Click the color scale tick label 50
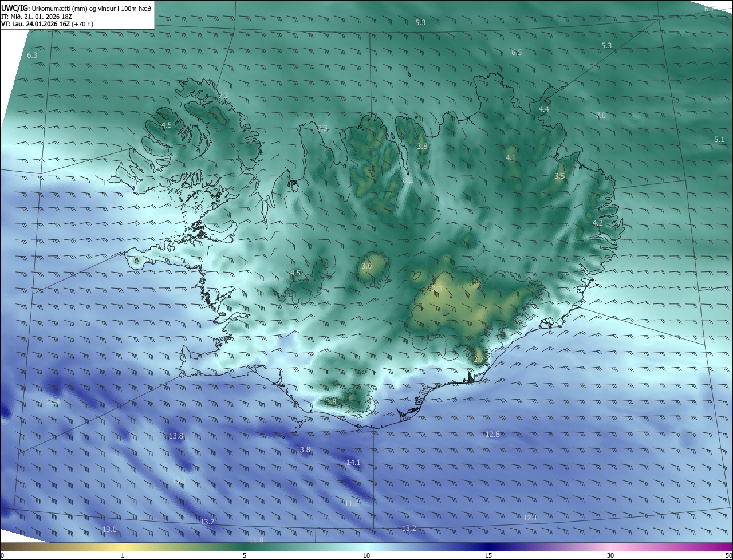The width and height of the screenshot is (733, 560). click(728, 555)
